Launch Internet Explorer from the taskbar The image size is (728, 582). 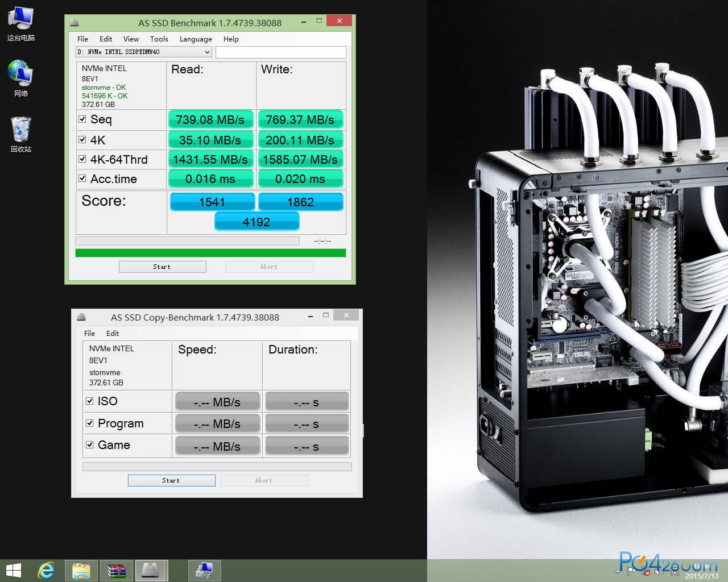(x=46, y=570)
